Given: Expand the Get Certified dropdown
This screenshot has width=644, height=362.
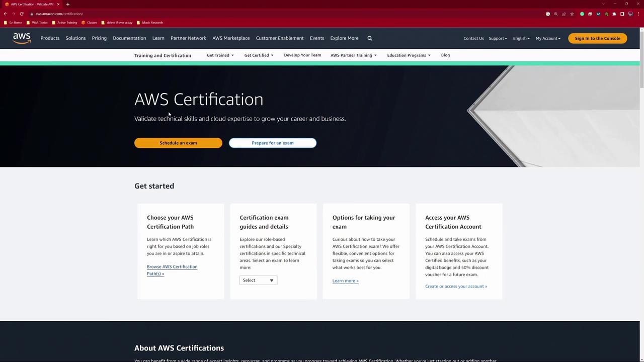Looking at the screenshot, I should point(259,55).
